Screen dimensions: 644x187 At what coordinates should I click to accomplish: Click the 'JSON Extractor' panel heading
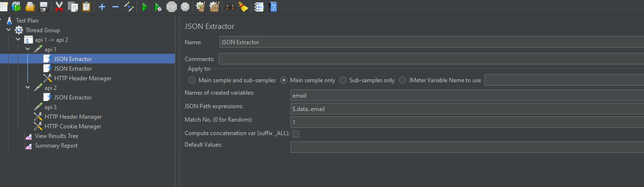click(x=210, y=26)
